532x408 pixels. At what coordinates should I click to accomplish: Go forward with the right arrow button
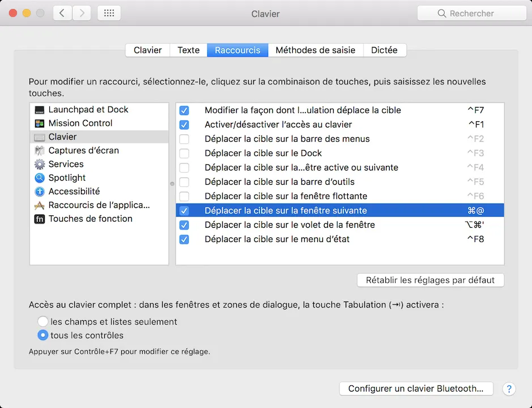tap(82, 13)
